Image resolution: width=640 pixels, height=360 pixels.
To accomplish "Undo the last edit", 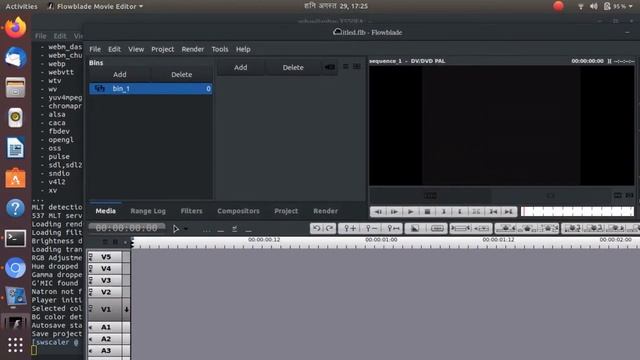I will coord(316,229).
